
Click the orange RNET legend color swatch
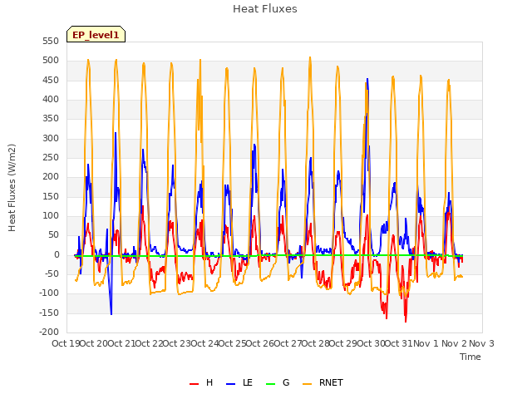307,384
